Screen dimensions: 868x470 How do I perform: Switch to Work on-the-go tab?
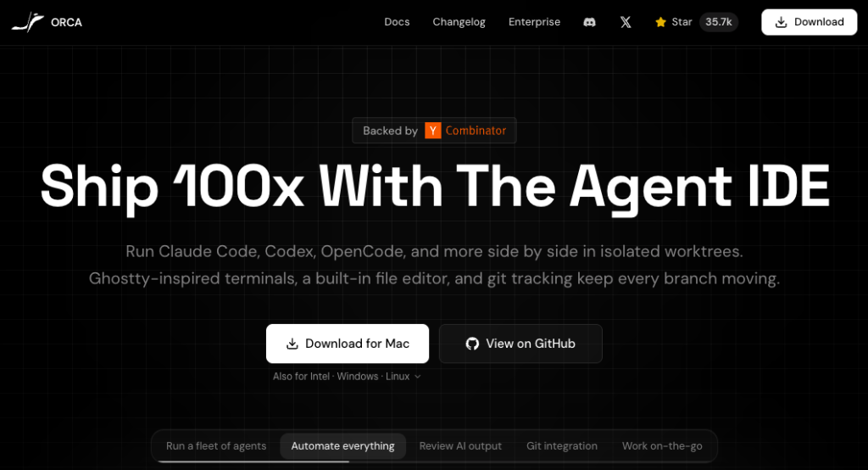[x=662, y=445]
